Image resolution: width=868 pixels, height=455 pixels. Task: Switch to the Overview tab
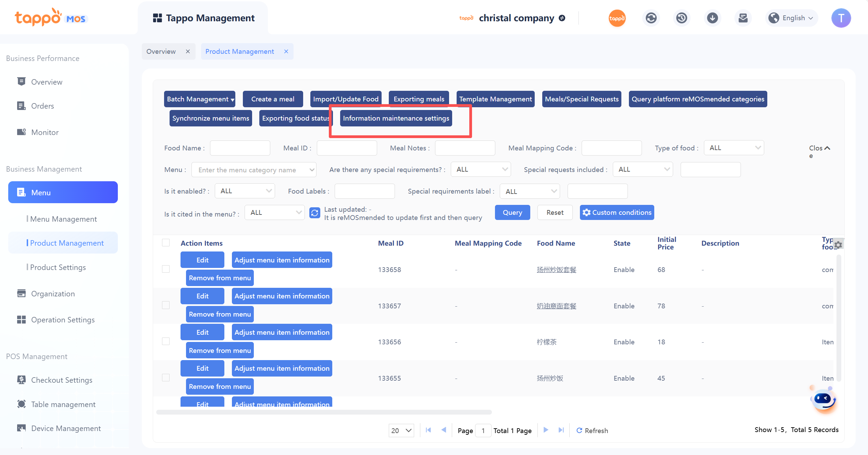[161, 51]
